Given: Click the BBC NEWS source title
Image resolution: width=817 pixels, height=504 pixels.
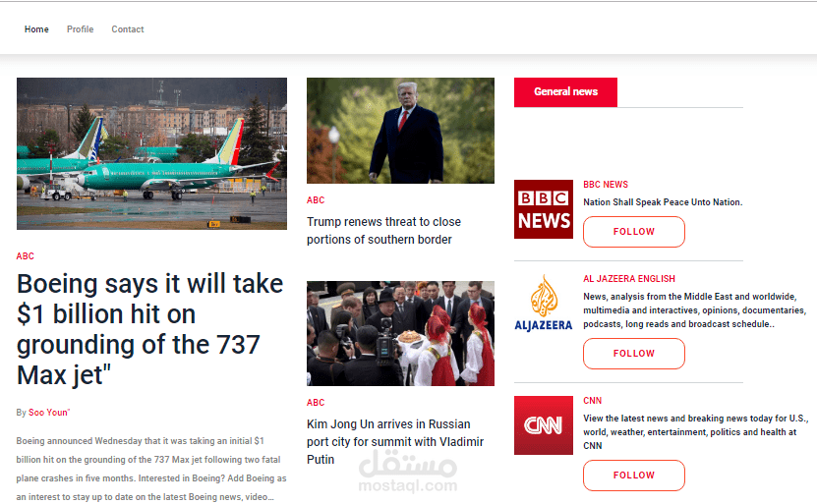Looking at the screenshot, I should [x=606, y=185].
